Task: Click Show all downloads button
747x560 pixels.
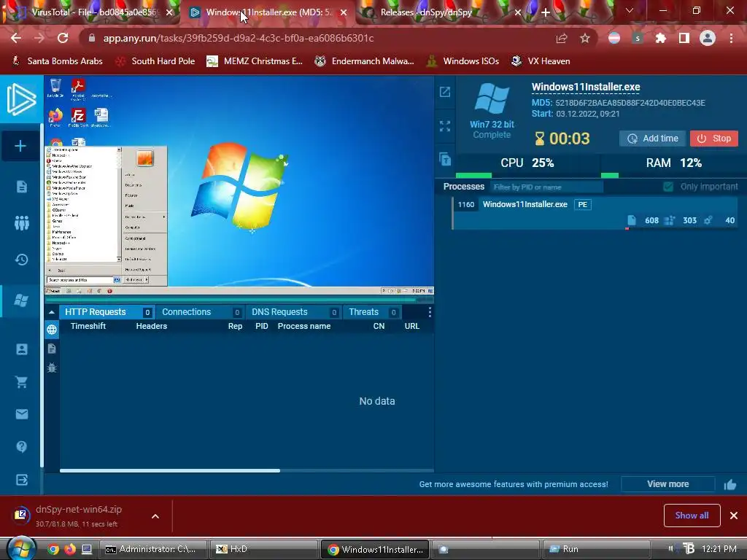Action: pos(692,516)
